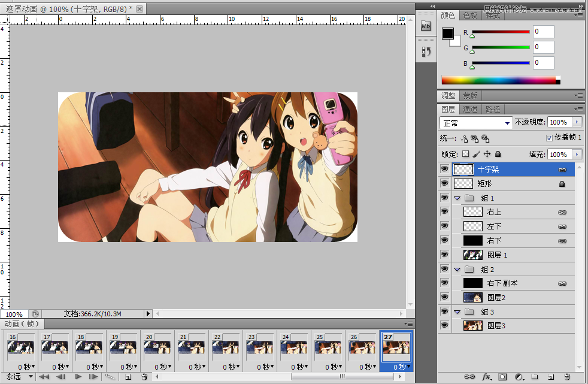Click the unify layer visibility icon
Screen dimensions: 588x384
475,139
